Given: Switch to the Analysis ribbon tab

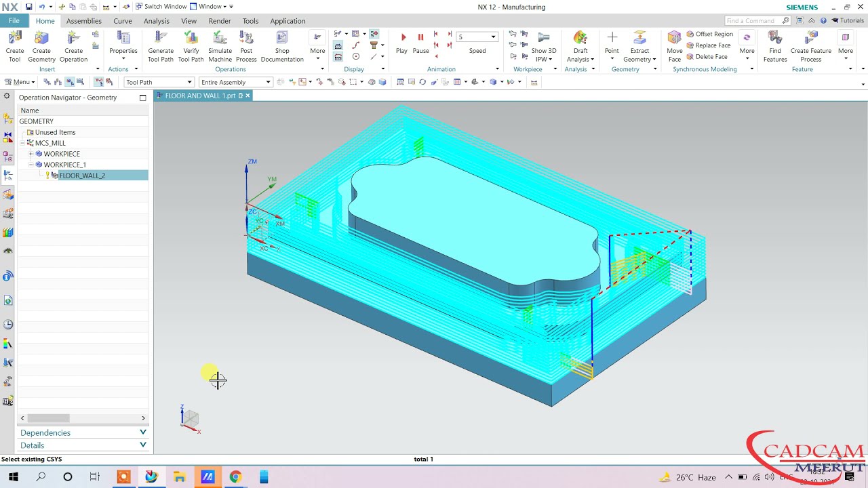Looking at the screenshot, I should click(x=157, y=21).
